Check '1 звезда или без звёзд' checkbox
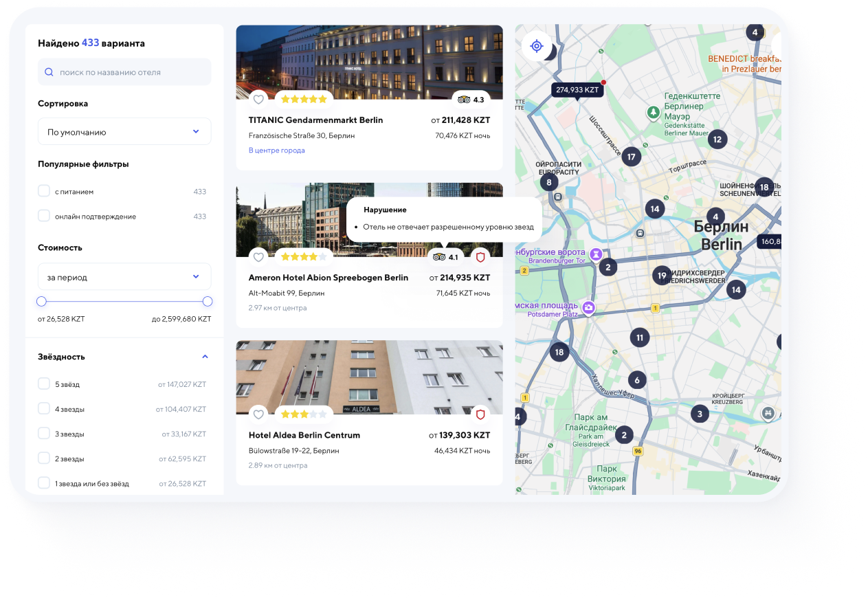Image resolution: width=868 pixels, height=600 pixels. [44, 482]
